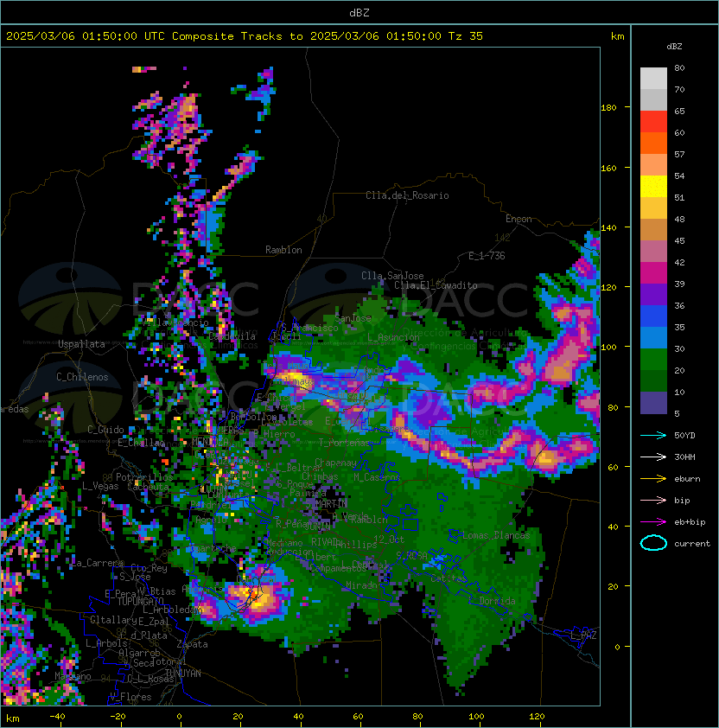Screen dimensions: 719x728
Task: Click the Cllo.SanJose map label
Action: [392, 276]
